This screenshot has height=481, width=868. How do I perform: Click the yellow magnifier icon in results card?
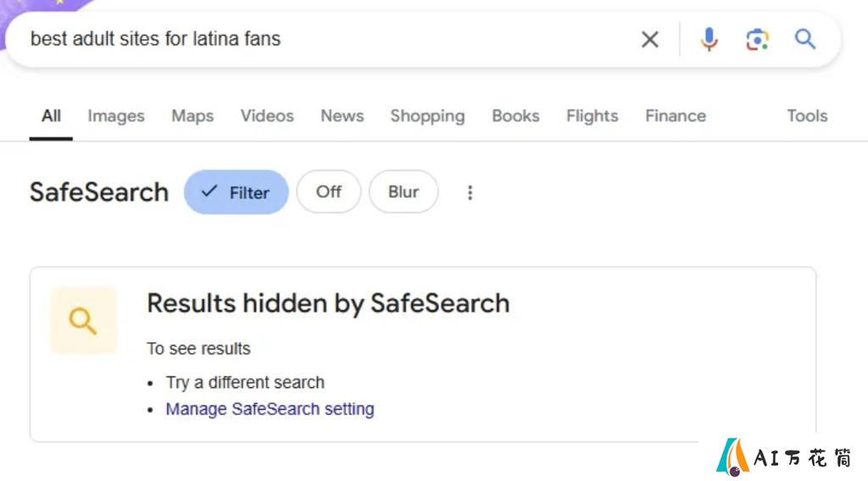[x=84, y=321]
